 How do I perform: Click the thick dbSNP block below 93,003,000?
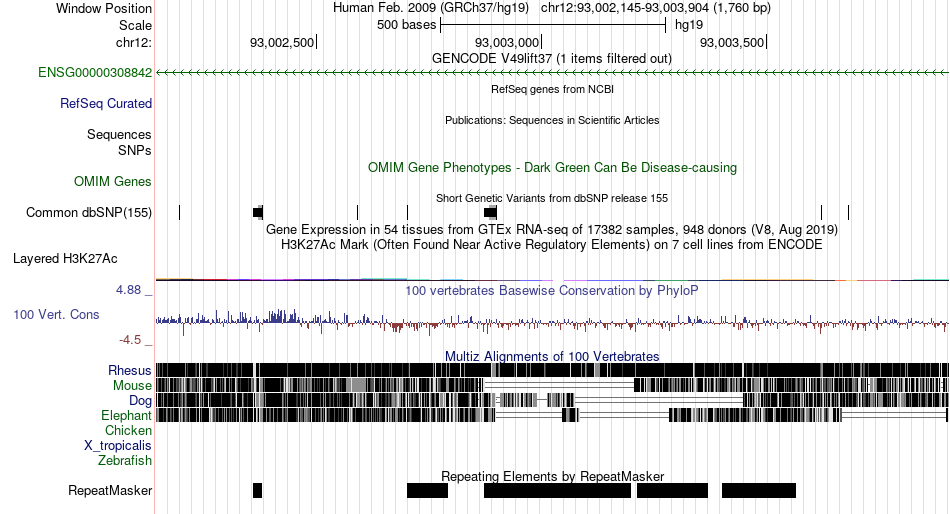[490, 212]
